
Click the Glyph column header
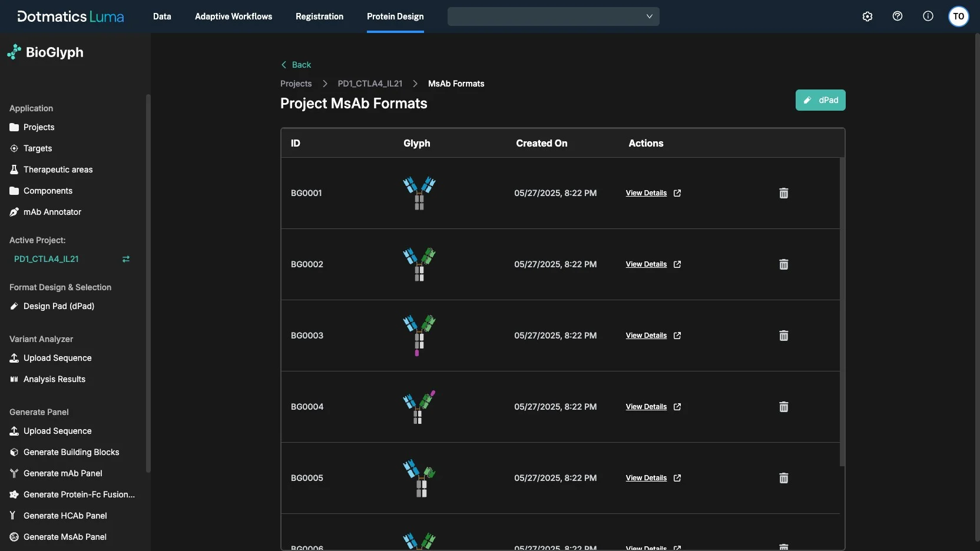(x=417, y=143)
